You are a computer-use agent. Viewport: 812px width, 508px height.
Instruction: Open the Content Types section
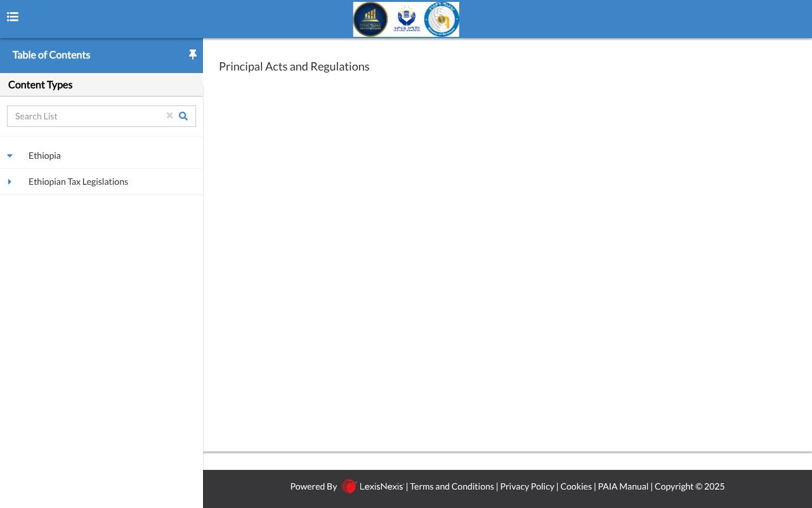40,84
